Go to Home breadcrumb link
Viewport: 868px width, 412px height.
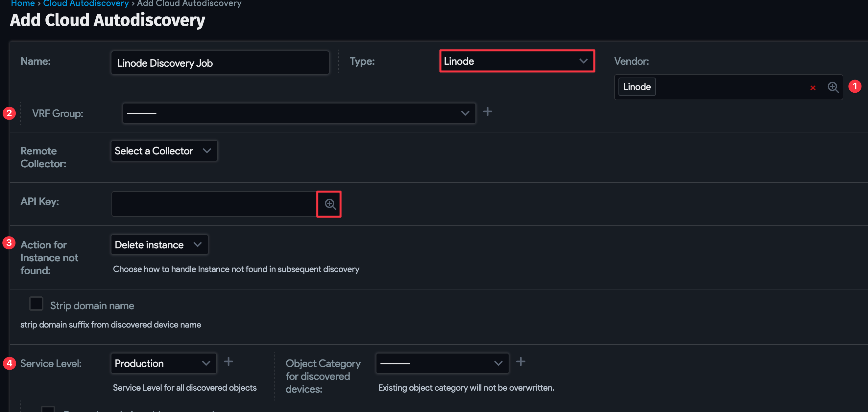tap(23, 3)
